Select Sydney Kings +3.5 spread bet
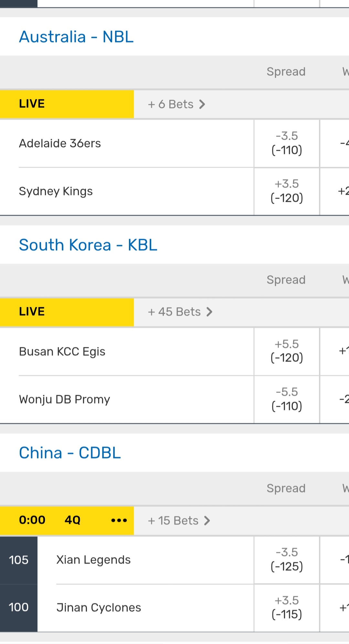Viewport: 349px width, 644px height. click(287, 191)
